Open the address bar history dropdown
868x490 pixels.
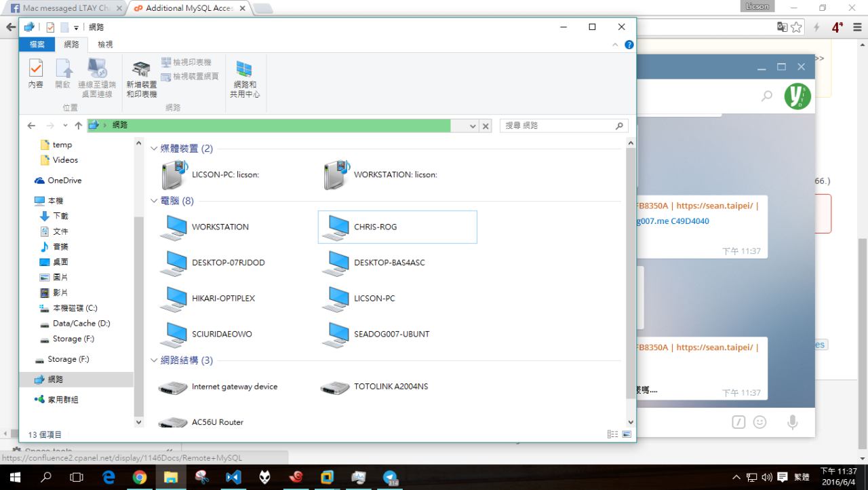click(x=473, y=126)
